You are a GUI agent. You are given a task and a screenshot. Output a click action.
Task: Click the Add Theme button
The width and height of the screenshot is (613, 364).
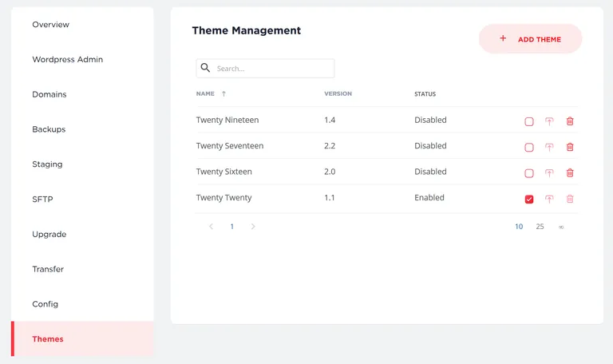coord(531,38)
